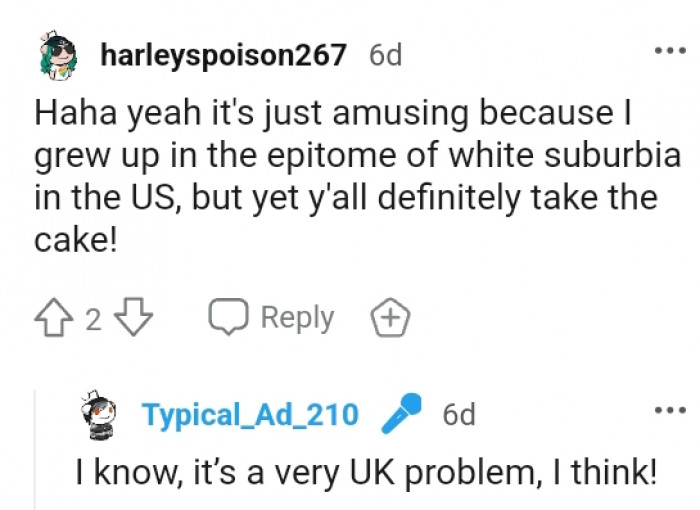Click the speech bubble reply icon
Viewport: 700px width, 510px height.
(x=227, y=318)
